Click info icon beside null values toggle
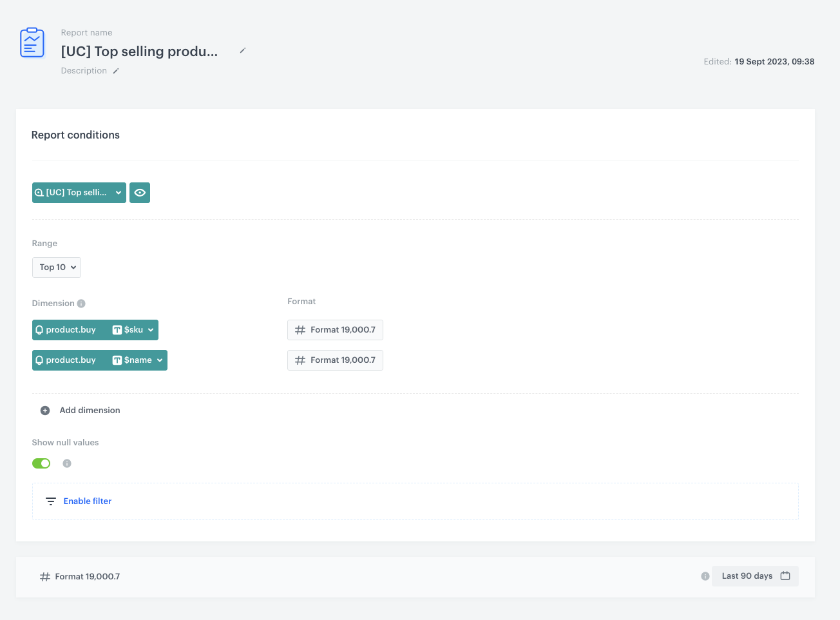The width and height of the screenshot is (840, 620). point(67,463)
